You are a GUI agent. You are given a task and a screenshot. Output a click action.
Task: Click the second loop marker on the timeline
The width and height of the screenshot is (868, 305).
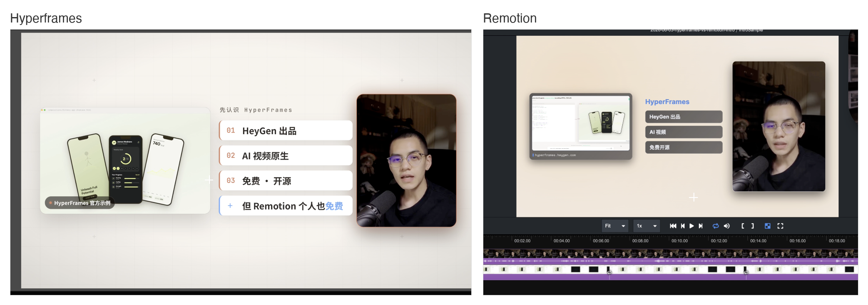pos(746,272)
